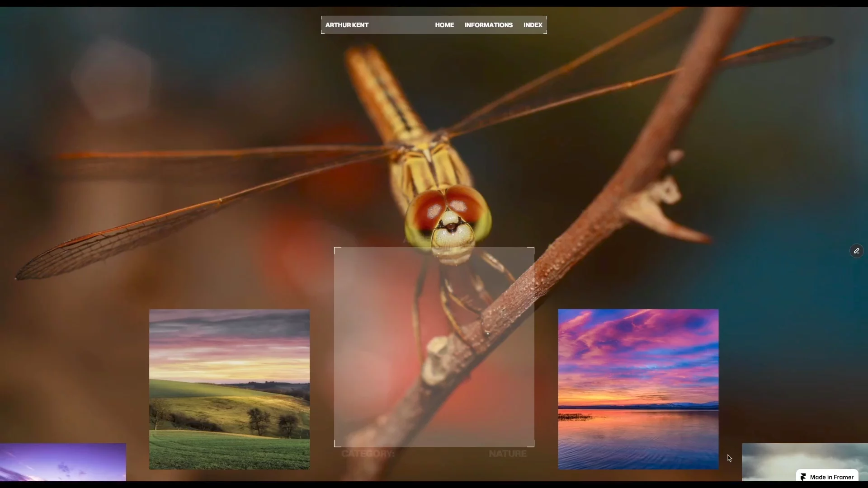Image resolution: width=868 pixels, height=488 pixels.
Task: Click the CATEGORY: label under the frame
Action: 368,454
